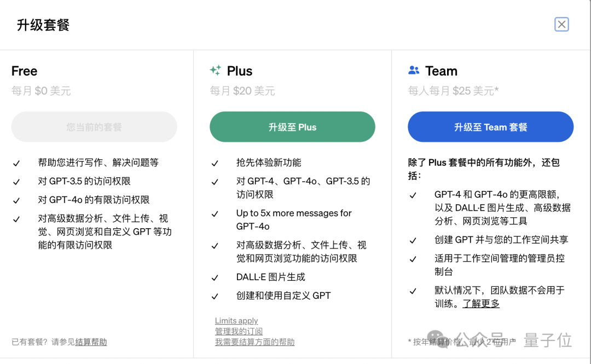Click 抢先体验新功能 feature text
Viewport: 591px width, 364px height.
pyautogui.click(x=269, y=163)
